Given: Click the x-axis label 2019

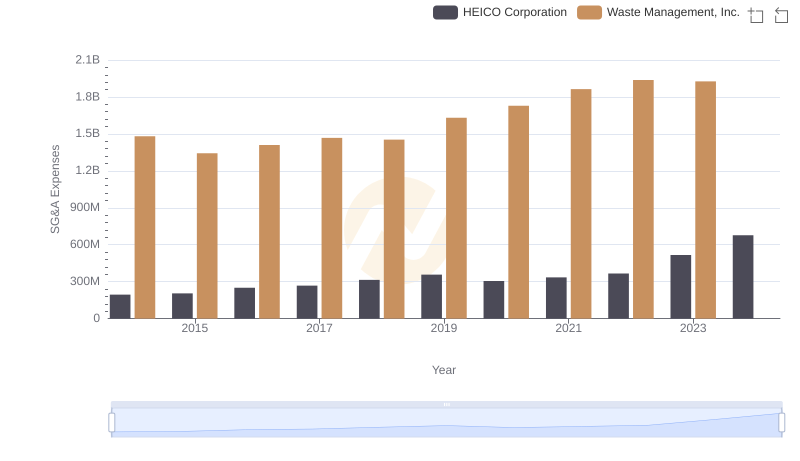Looking at the screenshot, I should click(444, 328).
